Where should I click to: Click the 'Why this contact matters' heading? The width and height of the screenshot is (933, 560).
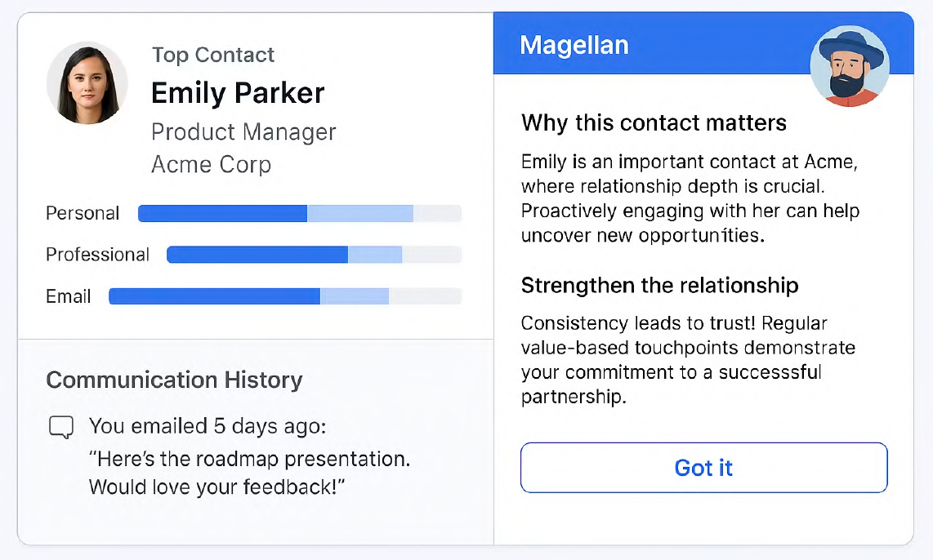pyautogui.click(x=654, y=123)
